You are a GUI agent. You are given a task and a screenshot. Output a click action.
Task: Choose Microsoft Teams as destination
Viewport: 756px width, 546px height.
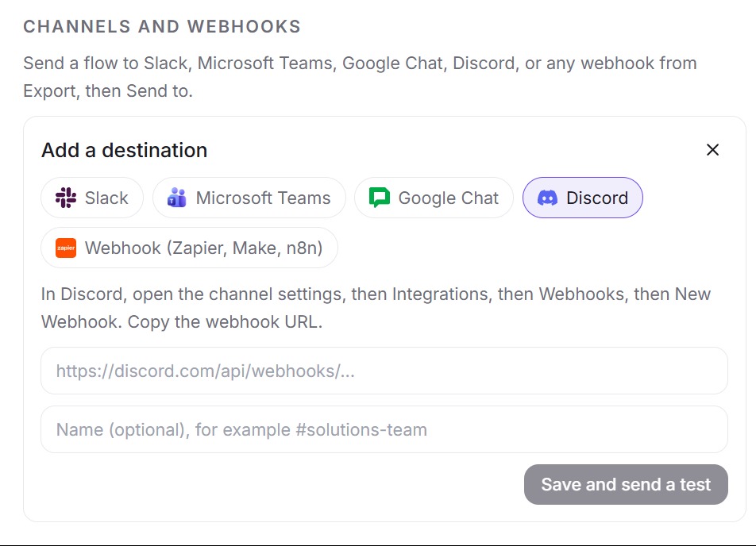tap(249, 198)
